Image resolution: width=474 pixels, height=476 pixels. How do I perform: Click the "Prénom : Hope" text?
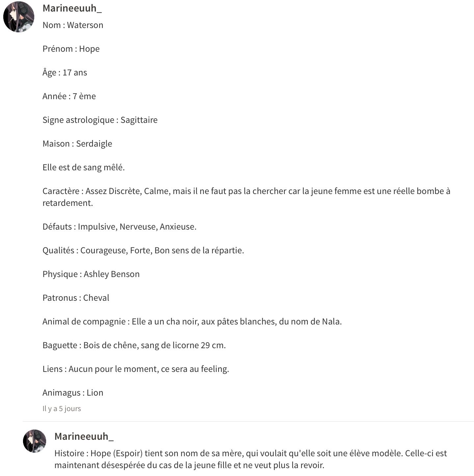(x=71, y=49)
